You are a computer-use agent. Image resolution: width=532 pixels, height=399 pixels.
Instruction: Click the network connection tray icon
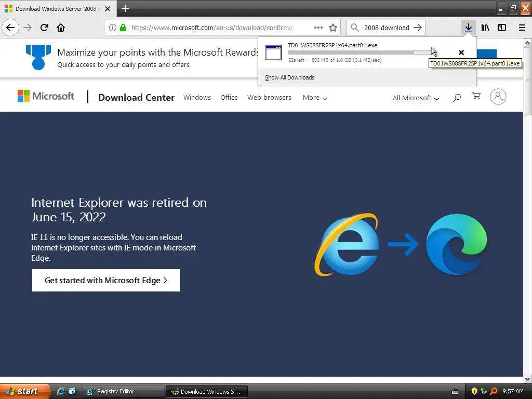[484, 391]
